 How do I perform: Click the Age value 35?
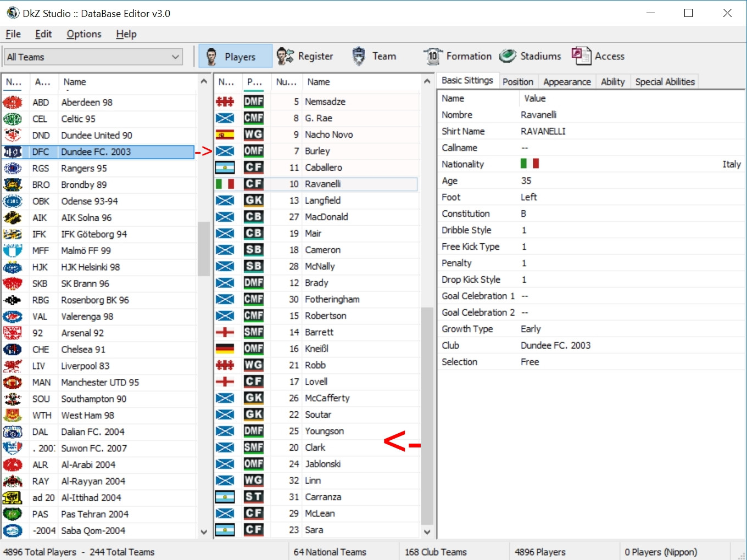pyautogui.click(x=526, y=181)
